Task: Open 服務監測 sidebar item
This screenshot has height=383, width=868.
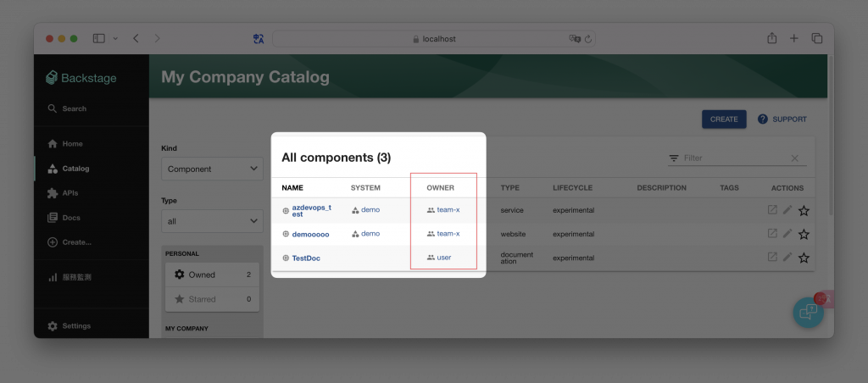Action: click(70, 277)
